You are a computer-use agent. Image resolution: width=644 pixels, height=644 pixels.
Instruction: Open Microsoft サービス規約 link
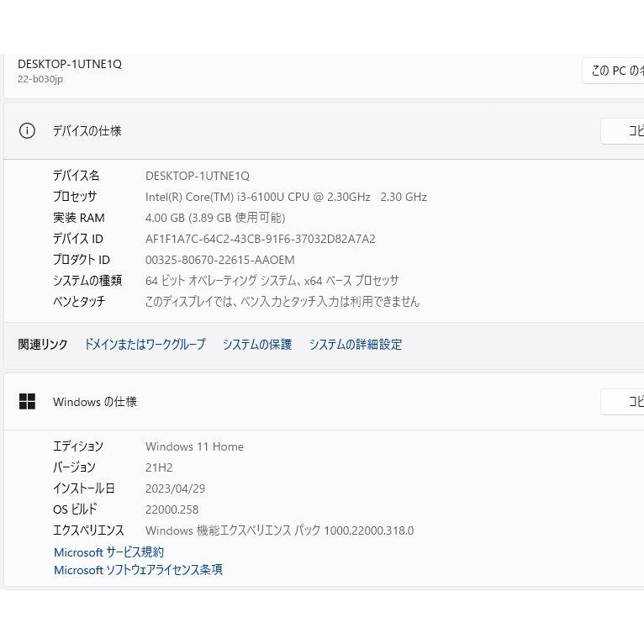coord(108,552)
